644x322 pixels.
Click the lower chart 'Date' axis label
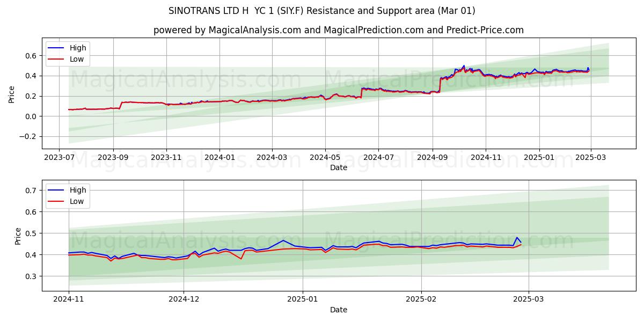339,310
